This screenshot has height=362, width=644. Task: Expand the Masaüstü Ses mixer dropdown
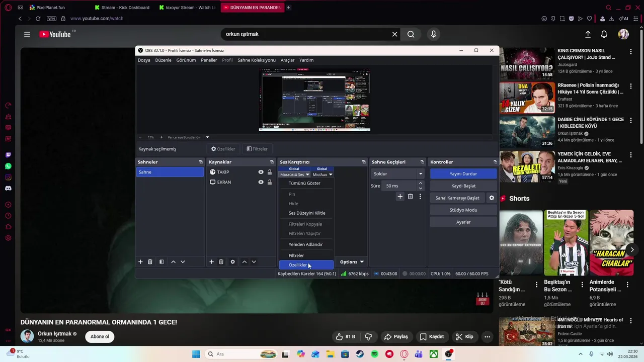tap(295, 174)
